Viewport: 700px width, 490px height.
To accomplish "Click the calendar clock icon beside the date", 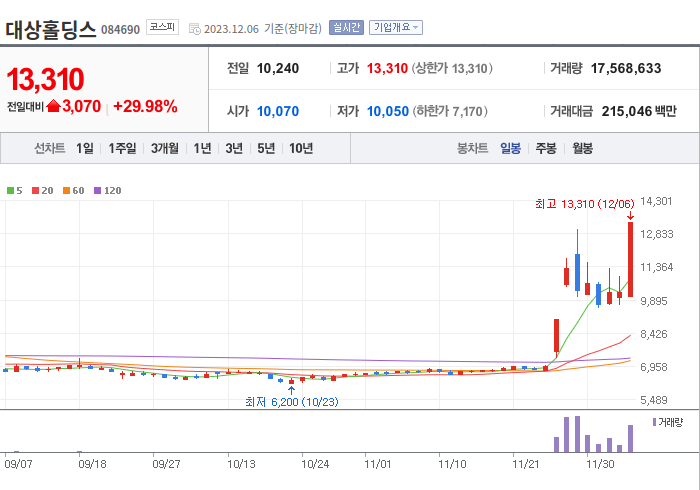I will coord(195,29).
